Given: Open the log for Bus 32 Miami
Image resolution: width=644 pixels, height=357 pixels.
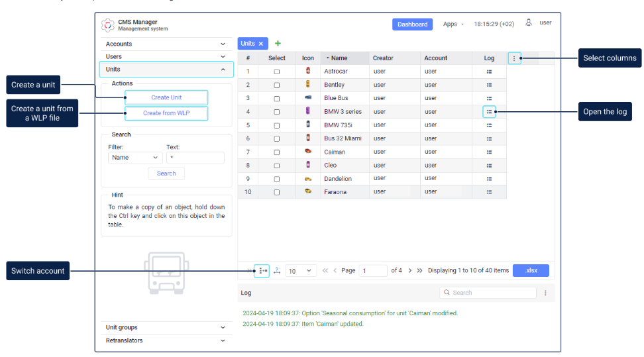Looking at the screenshot, I should [x=489, y=139].
